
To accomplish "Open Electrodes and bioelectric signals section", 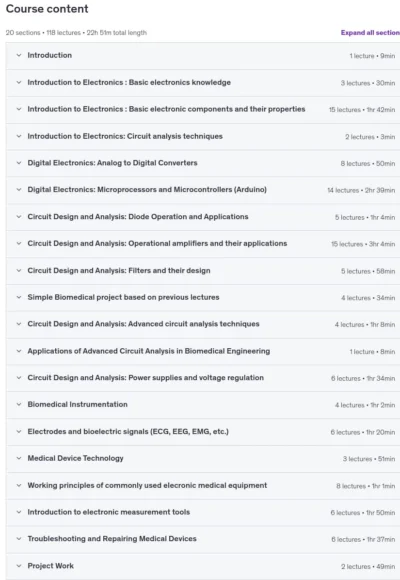I will coord(203,432).
